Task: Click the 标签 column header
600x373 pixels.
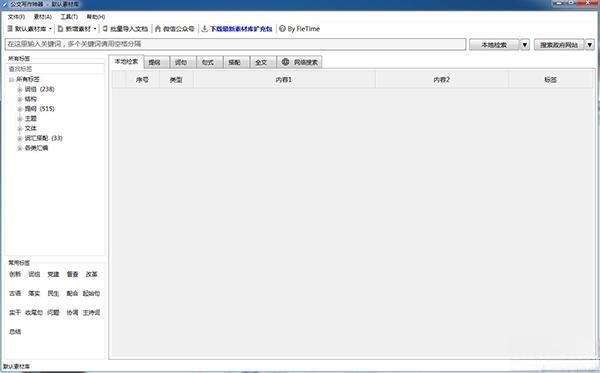Action: (x=550, y=80)
